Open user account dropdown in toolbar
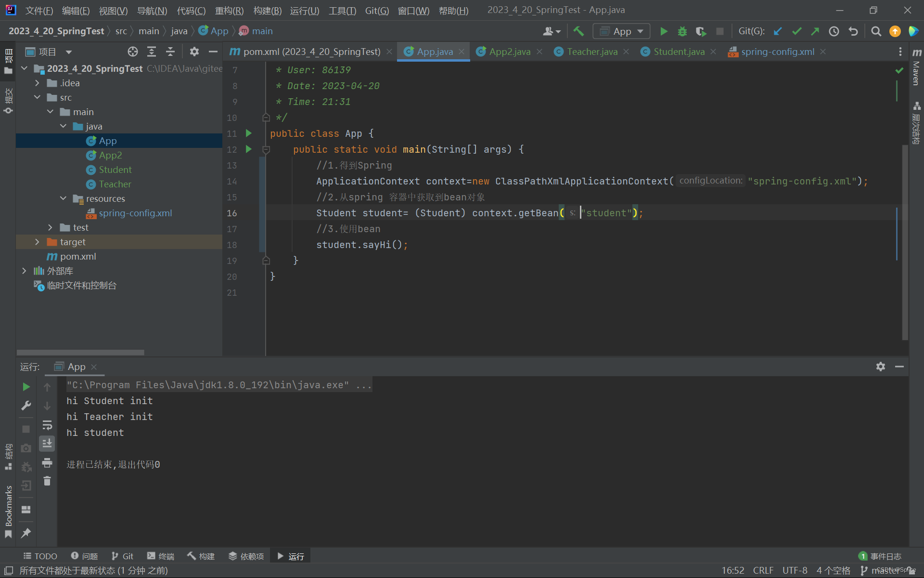Image resolution: width=924 pixels, height=578 pixels. coord(552,31)
